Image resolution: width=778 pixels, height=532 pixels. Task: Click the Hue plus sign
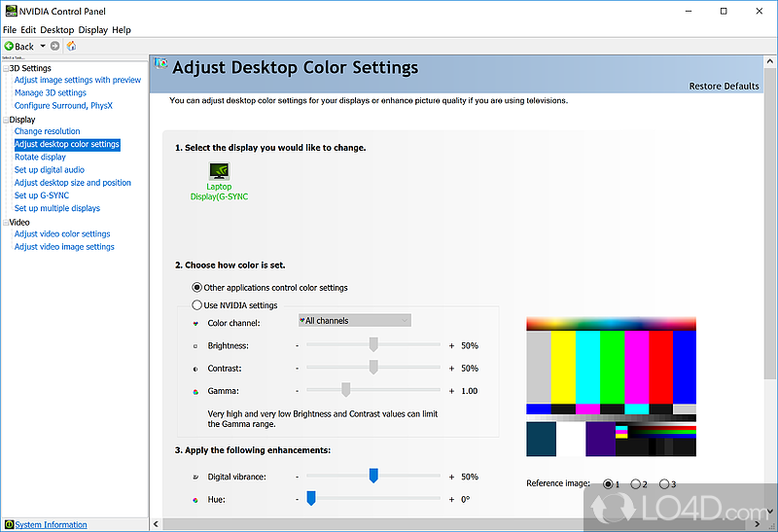tap(451, 500)
